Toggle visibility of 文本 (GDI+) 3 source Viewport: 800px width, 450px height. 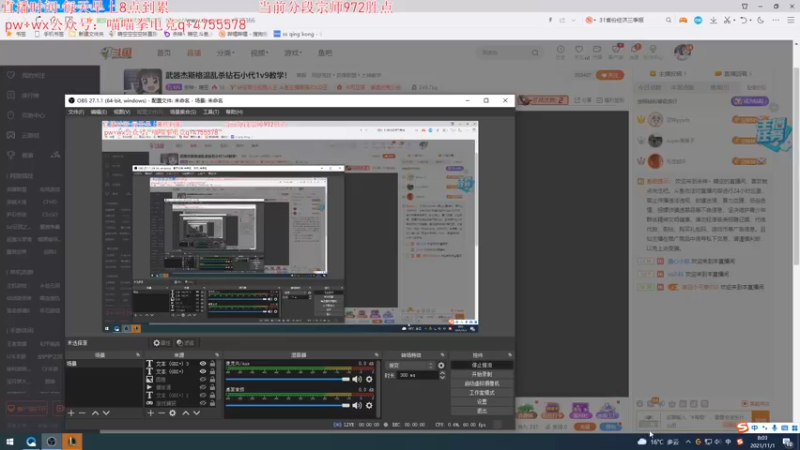(203, 364)
